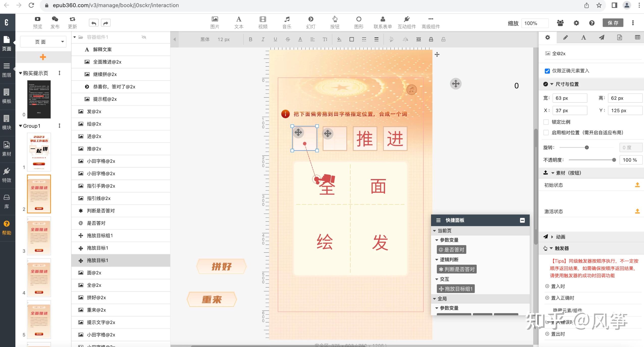
Task: Switch to the 动画 send tab in right panel
Action: (601, 37)
